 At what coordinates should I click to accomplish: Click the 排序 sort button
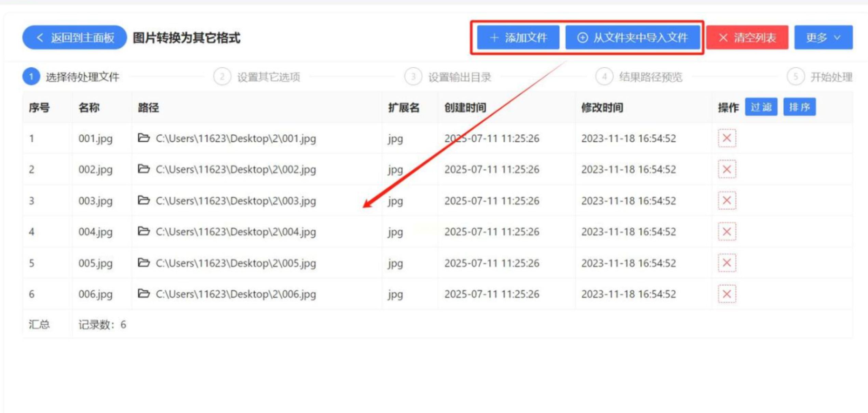click(x=799, y=107)
